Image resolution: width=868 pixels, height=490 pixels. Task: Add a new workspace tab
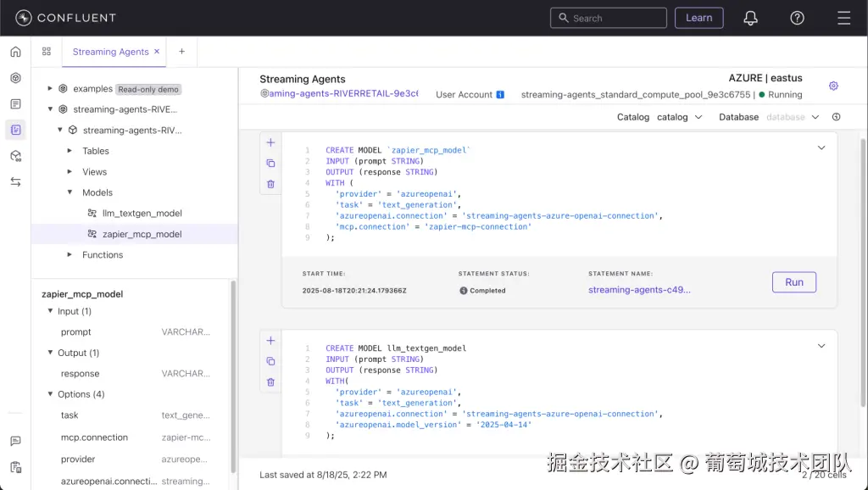coord(181,52)
